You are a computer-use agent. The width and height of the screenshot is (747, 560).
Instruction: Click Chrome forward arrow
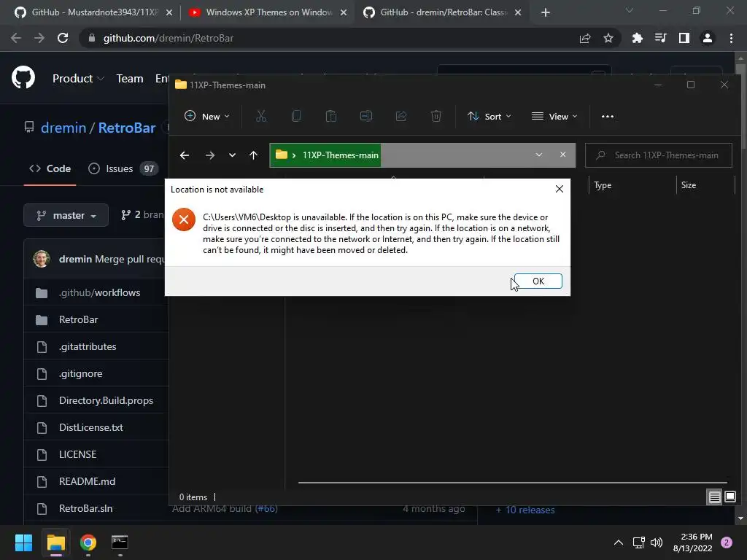(39, 38)
